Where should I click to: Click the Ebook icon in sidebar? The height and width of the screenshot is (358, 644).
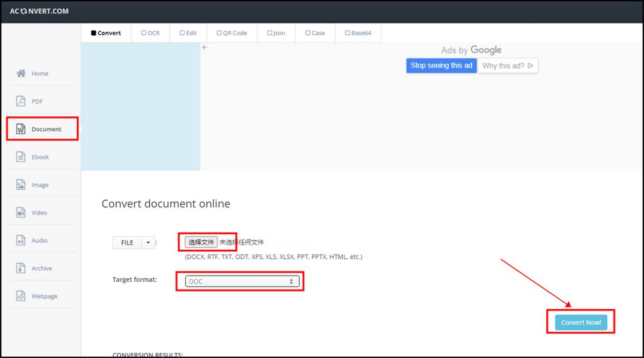(x=21, y=157)
